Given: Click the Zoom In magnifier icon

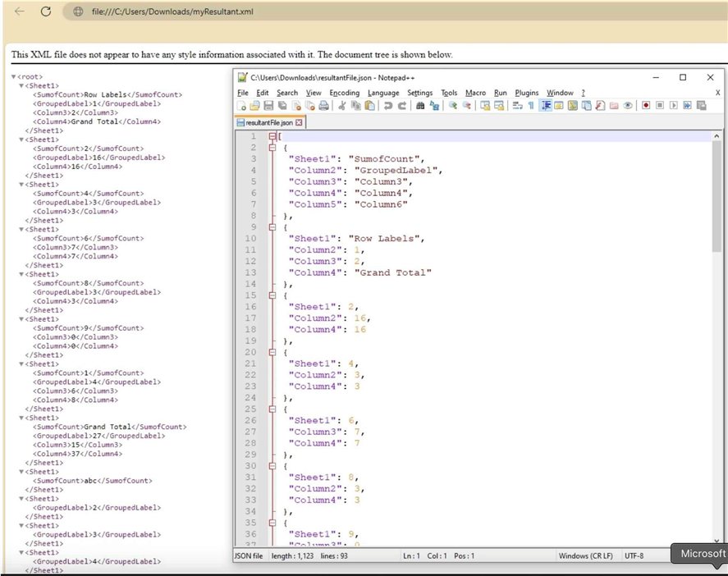Looking at the screenshot, I should point(451,107).
